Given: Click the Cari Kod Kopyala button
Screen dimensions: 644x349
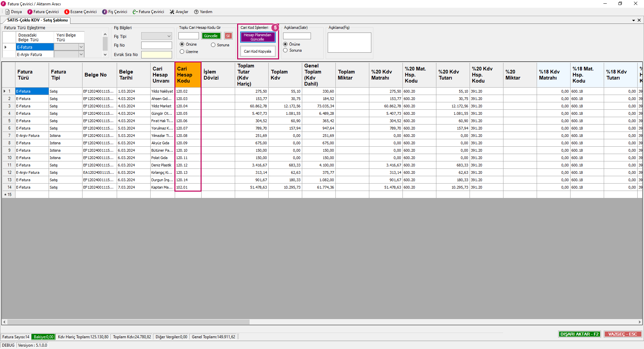Looking at the screenshot, I should point(258,51).
